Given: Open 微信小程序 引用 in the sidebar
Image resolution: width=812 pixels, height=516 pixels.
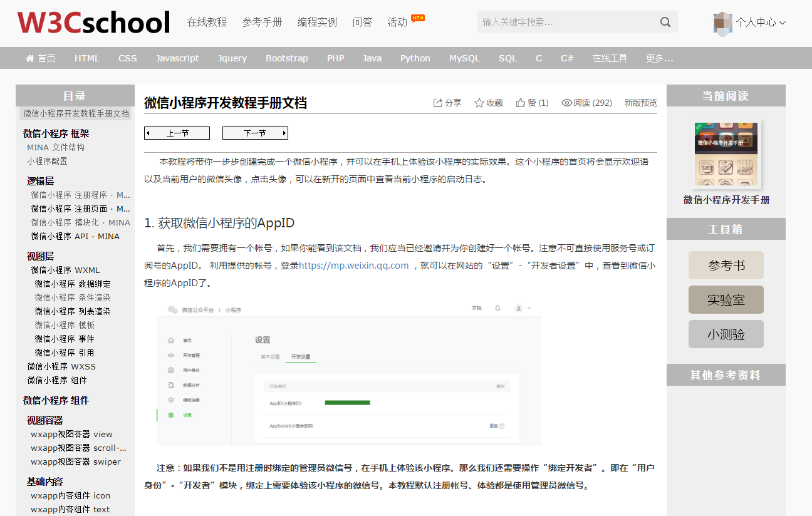Looking at the screenshot, I should 65,353.
